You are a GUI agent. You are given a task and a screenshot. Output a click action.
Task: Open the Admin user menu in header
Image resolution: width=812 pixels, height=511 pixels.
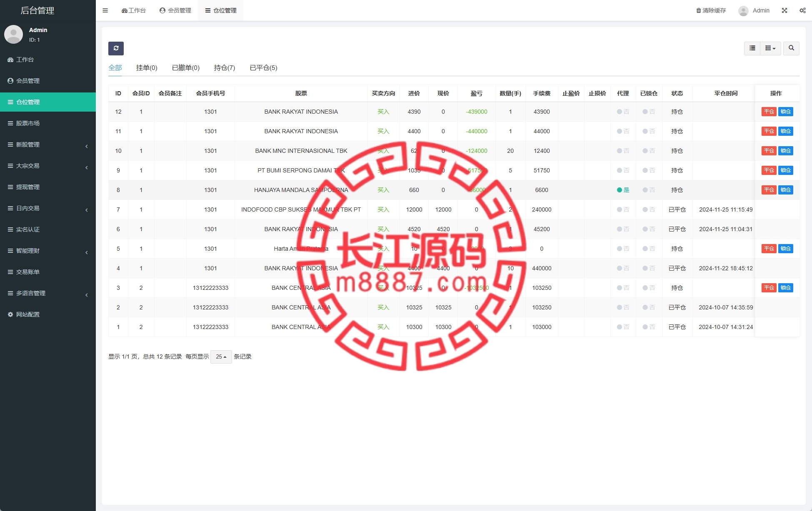(754, 10)
